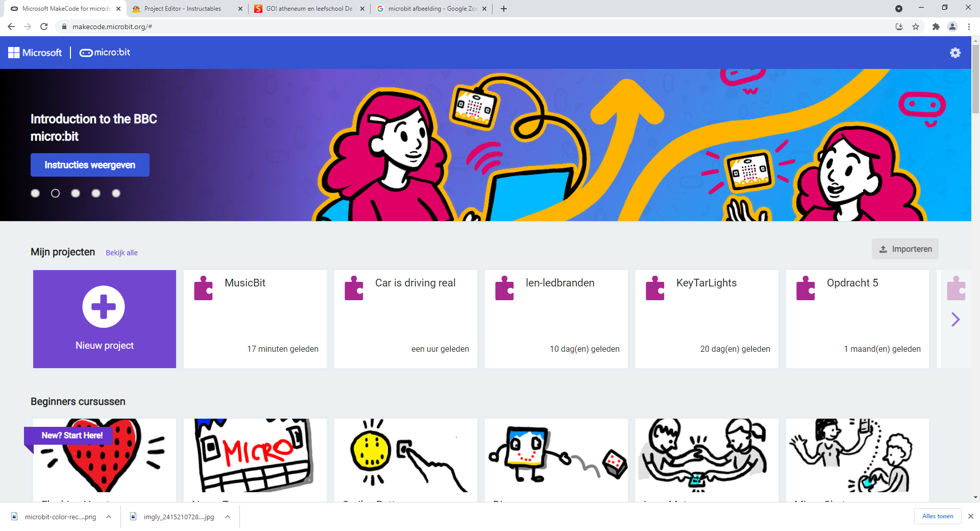Open the browser extensions puzzle icon

pyautogui.click(x=936, y=27)
